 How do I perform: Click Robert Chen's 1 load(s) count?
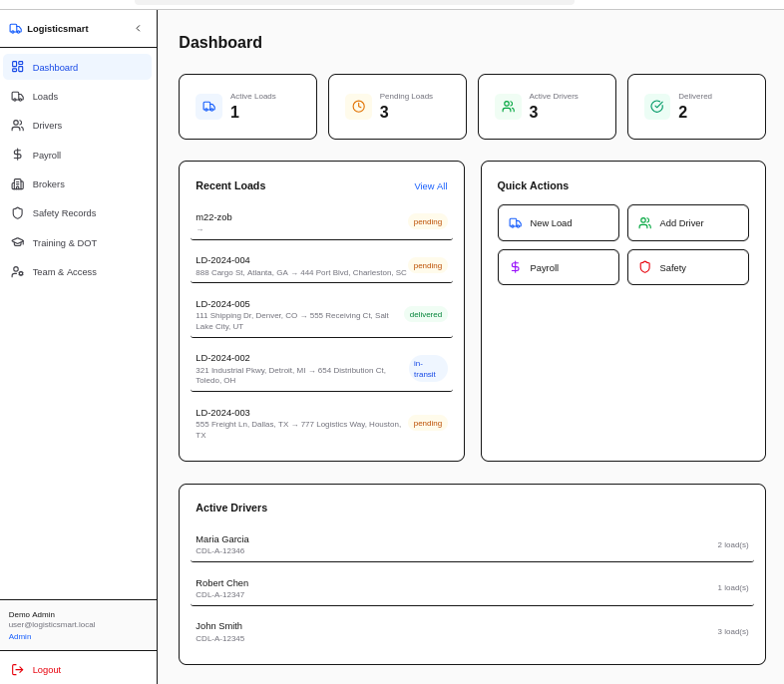[733, 587]
